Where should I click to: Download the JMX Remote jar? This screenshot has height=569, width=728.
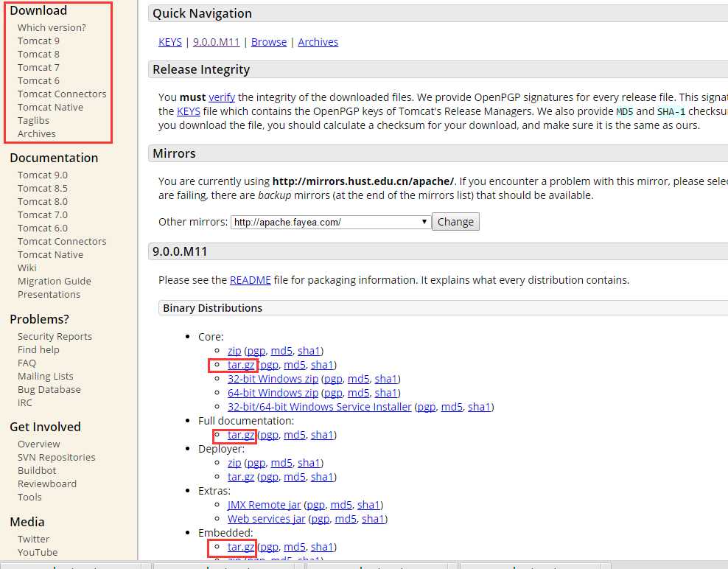[265, 504]
